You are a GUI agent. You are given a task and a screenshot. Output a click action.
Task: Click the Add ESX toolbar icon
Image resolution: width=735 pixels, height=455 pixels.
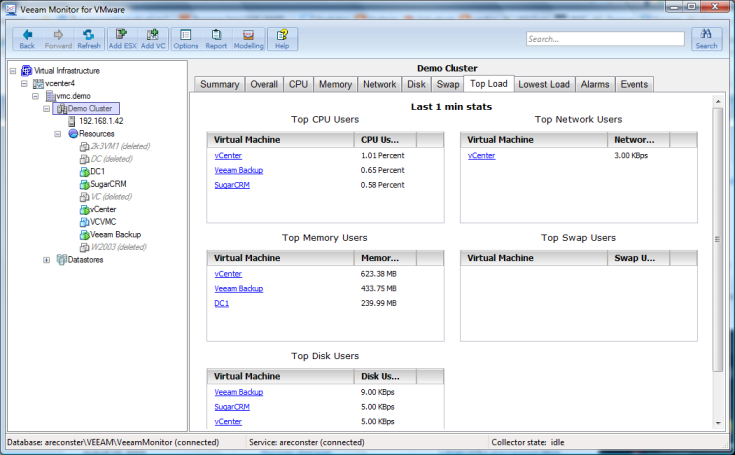point(122,39)
